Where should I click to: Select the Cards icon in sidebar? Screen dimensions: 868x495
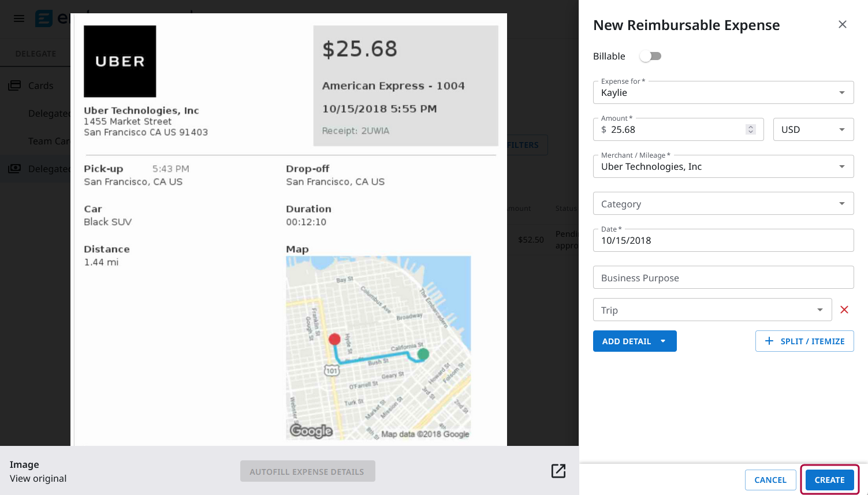click(x=15, y=85)
